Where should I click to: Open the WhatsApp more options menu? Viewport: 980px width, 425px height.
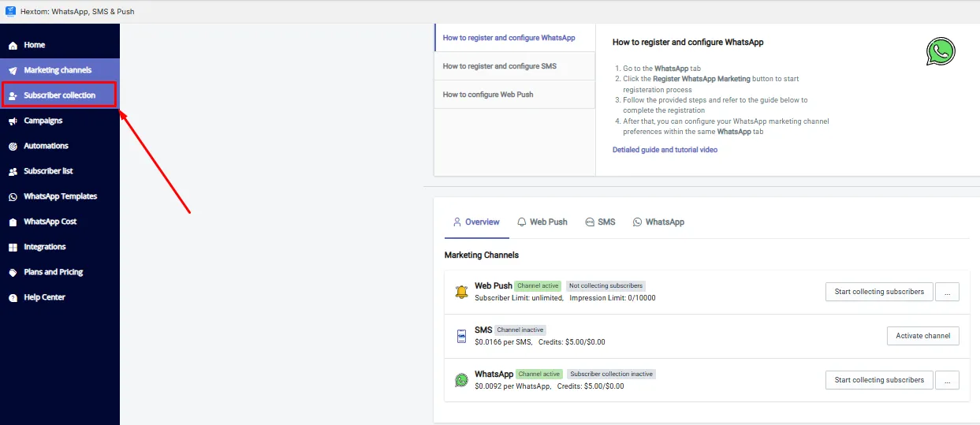pos(947,380)
